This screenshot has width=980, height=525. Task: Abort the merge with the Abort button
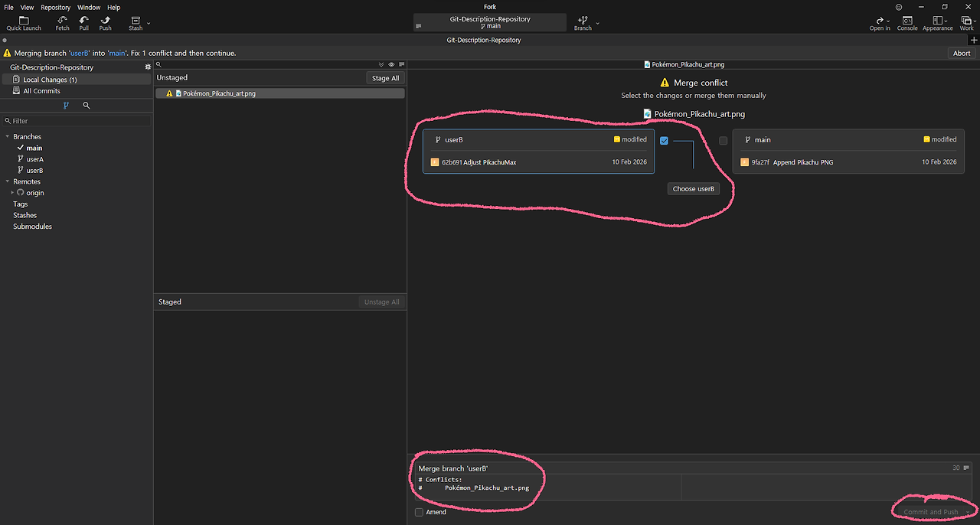click(962, 54)
